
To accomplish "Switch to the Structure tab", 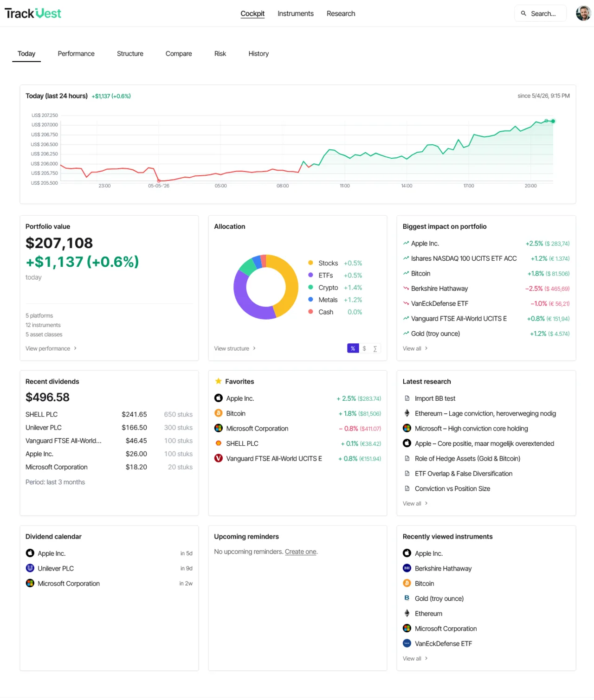I will coord(130,54).
